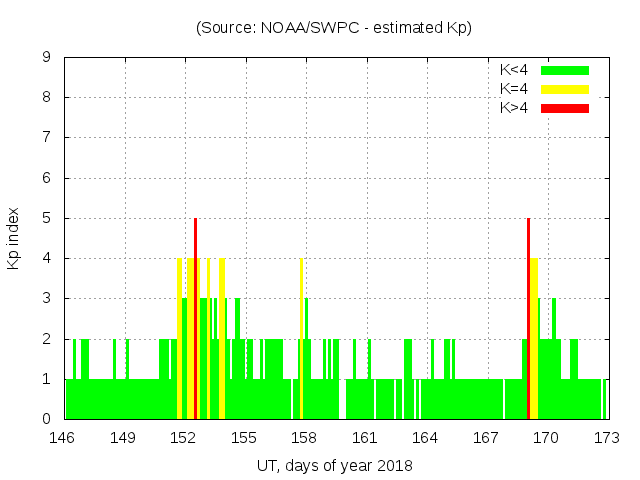Click the green K<4 legend swatch

pyautogui.click(x=565, y=70)
